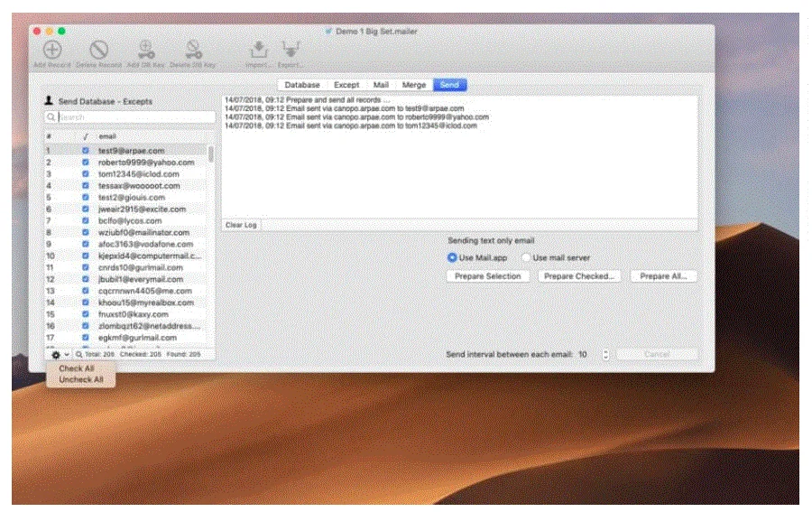This screenshot has width=812, height=512.
Task: Select the Send tab
Action: 449,85
